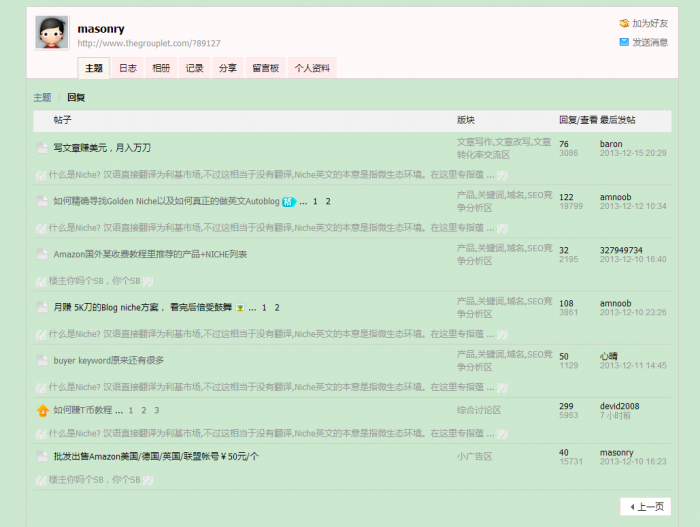The width and height of the screenshot is (700, 527).
Task: Select the 个人资料 tab
Action: point(312,68)
